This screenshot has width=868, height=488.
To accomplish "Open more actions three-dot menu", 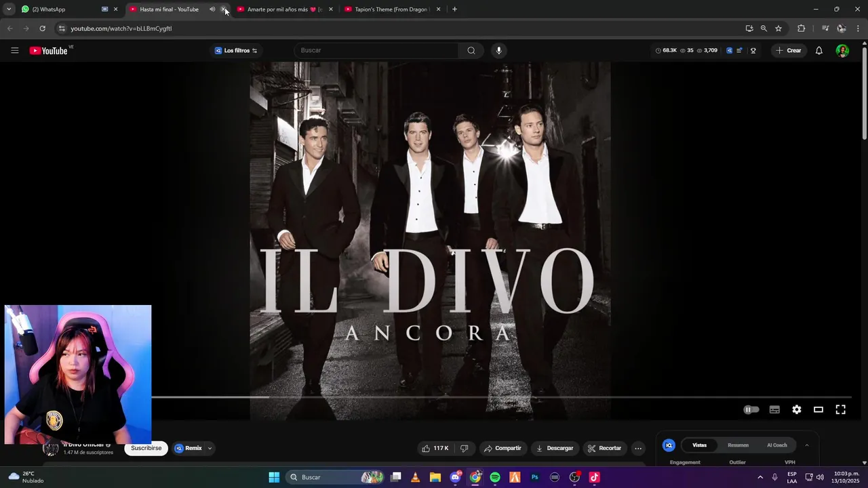I will click(638, 448).
